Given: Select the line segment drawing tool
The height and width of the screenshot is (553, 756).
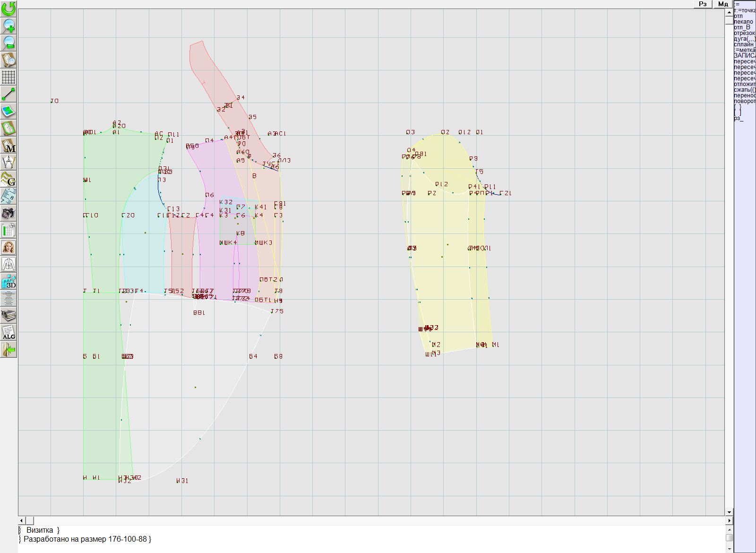Looking at the screenshot, I should (x=9, y=94).
